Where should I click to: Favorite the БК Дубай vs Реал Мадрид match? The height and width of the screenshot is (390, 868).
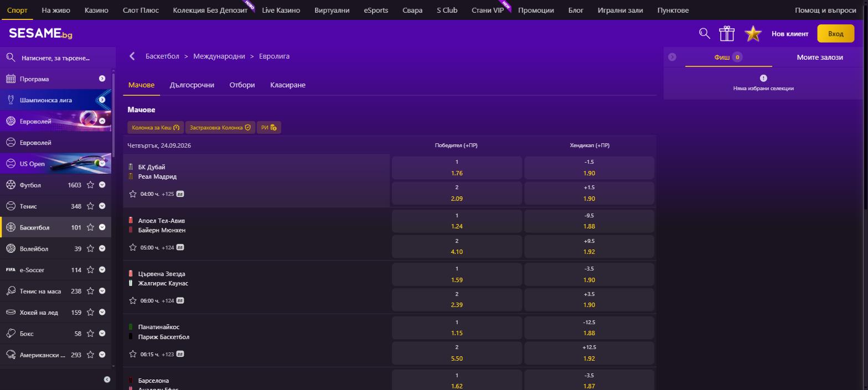click(x=133, y=194)
